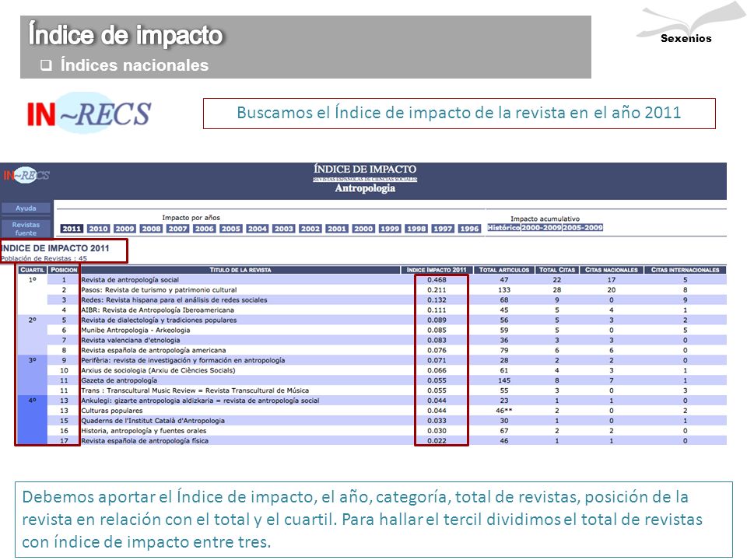Click impact value 0.132
This screenshot has width=747, height=560.
437,300
